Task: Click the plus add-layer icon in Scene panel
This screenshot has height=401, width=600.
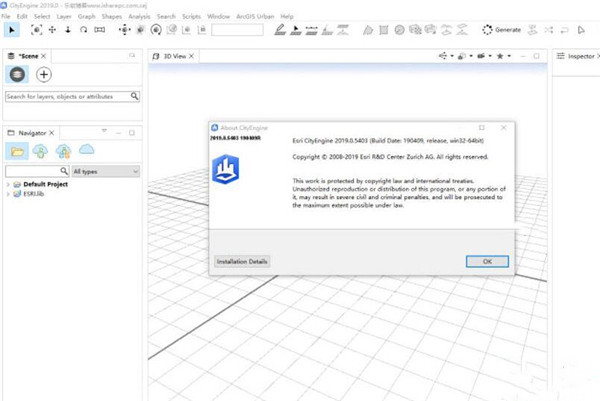Action: [x=44, y=74]
